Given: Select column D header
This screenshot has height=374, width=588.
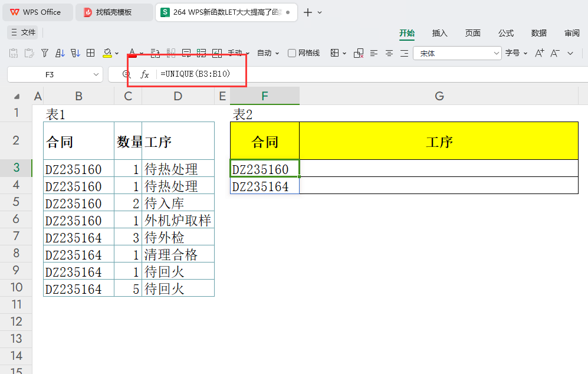Looking at the screenshot, I should point(178,96).
